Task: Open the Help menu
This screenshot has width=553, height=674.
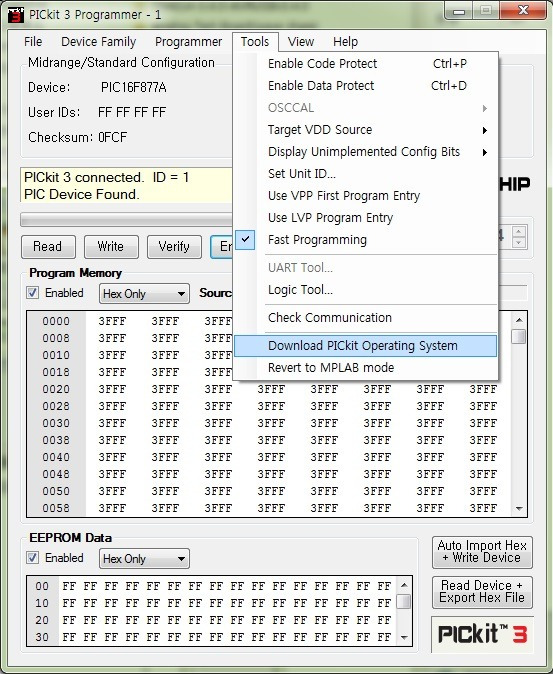Action: point(345,42)
